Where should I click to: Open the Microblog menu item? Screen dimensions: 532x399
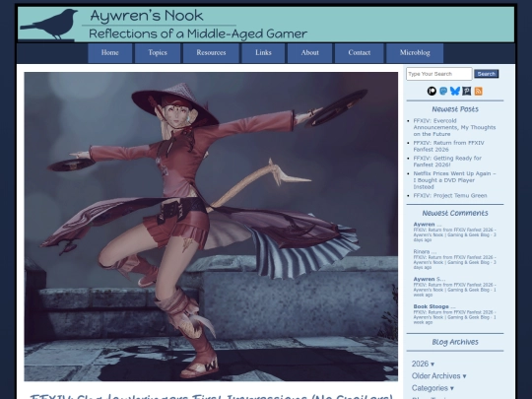(415, 53)
